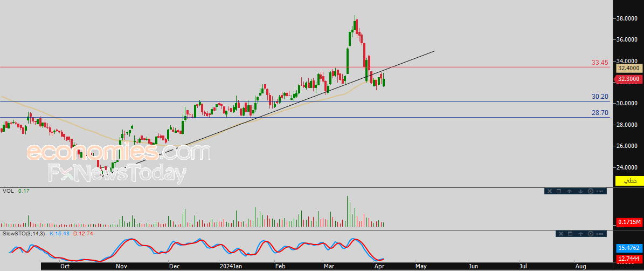Viewport: 644px width, 271px height.
Task: Open SlowSTO panel more options dots
Action: 600,234
